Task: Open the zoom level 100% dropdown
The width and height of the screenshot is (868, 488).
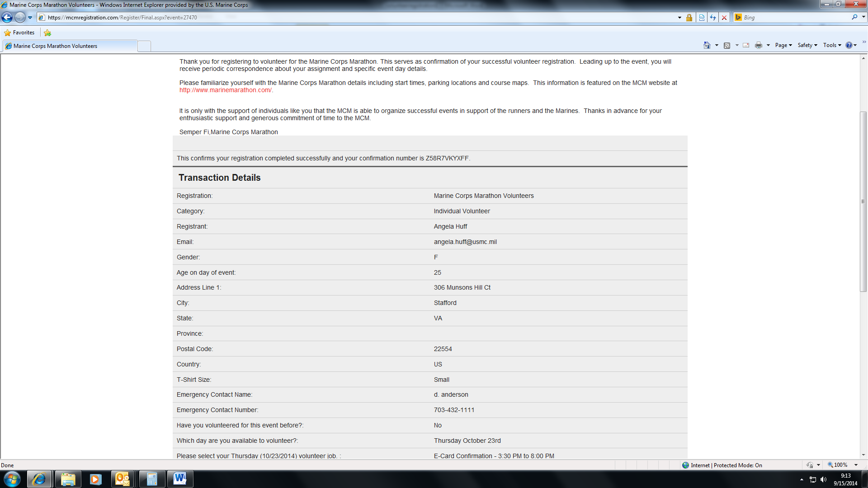Action: (856, 465)
